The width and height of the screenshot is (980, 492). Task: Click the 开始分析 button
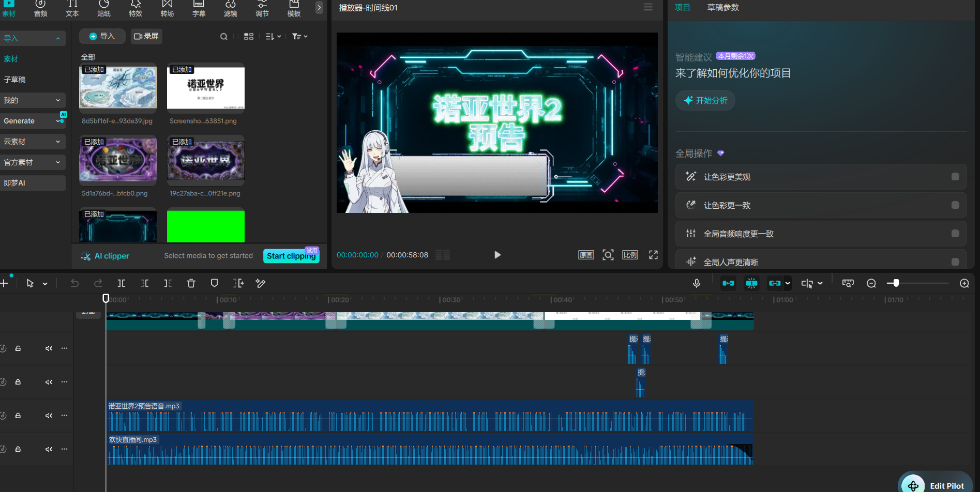(705, 100)
